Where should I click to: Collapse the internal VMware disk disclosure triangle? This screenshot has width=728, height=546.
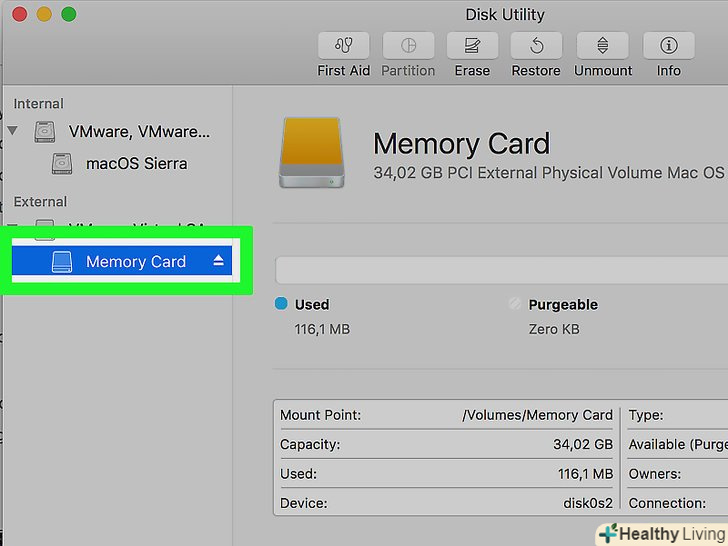tap(13, 131)
